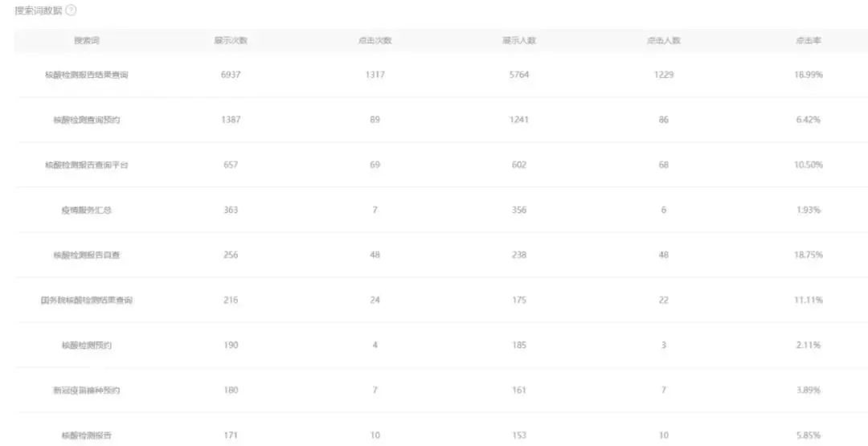Select the 核酸检测查询预约 search term
868x446 pixels.
[87, 120]
